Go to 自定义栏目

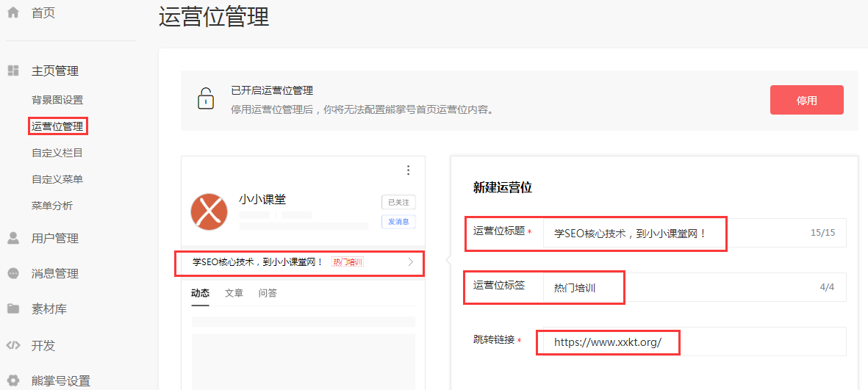pos(57,153)
